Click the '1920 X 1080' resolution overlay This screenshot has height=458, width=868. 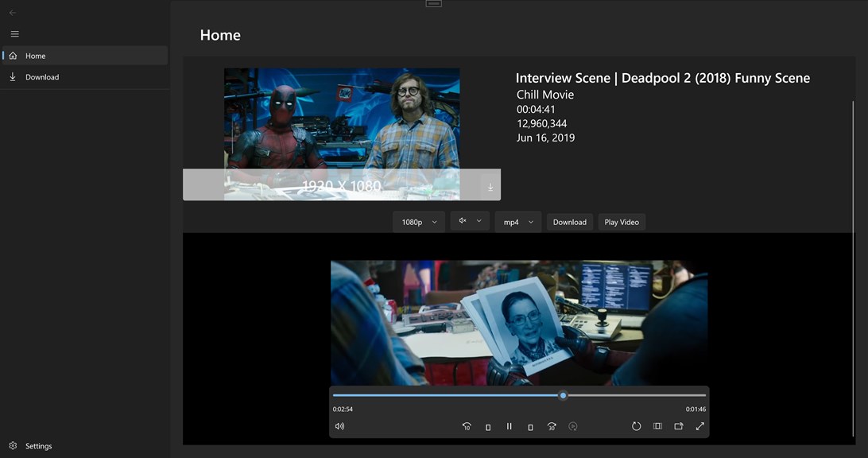[x=342, y=186]
